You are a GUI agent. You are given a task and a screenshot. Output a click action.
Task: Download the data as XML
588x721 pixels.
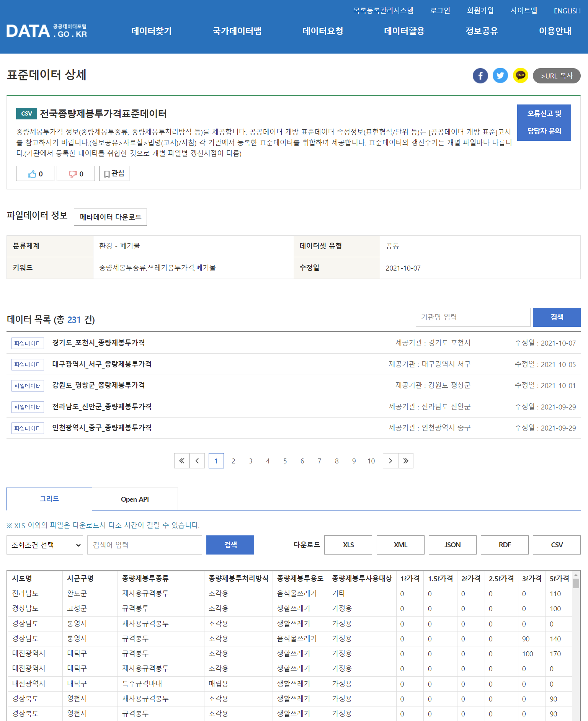(x=400, y=545)
